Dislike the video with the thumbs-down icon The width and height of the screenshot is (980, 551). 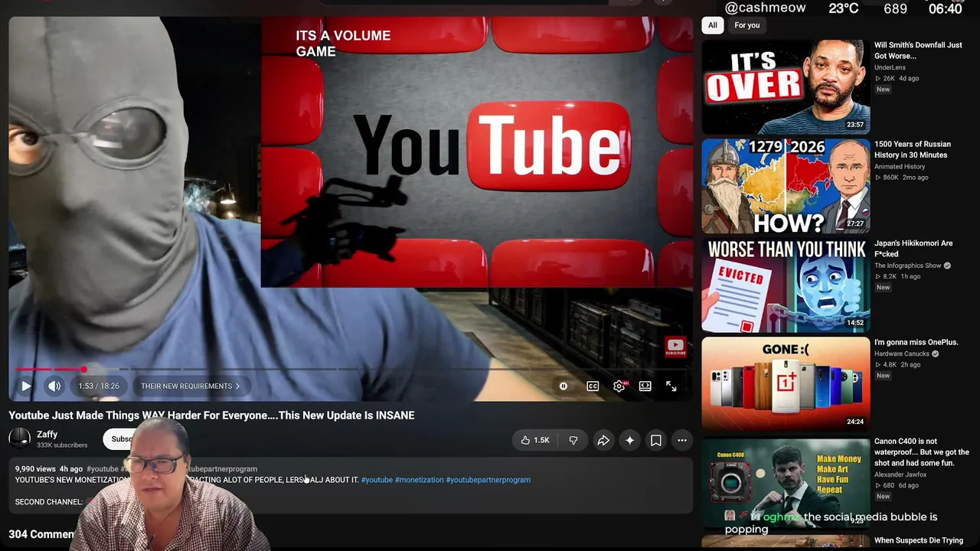(x=573, y=440)
